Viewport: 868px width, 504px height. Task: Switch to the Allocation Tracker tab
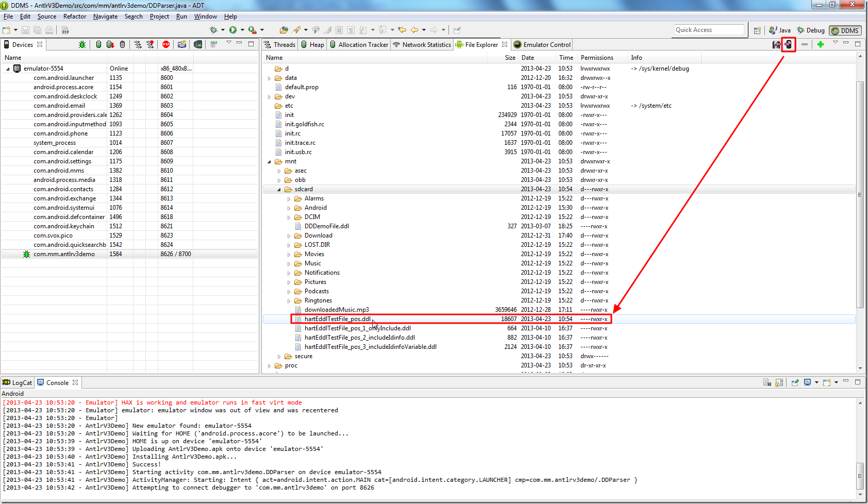359,45
